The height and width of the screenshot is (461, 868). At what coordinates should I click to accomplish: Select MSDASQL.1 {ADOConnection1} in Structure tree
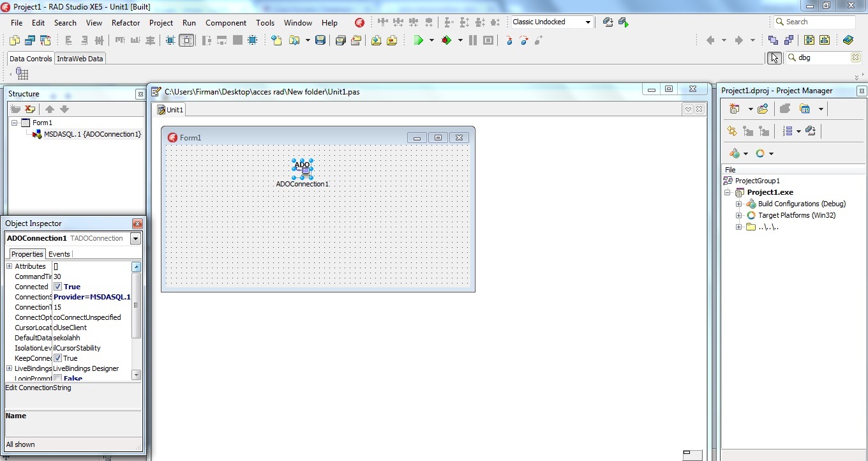pyautogui.click(x=92, y=134)
